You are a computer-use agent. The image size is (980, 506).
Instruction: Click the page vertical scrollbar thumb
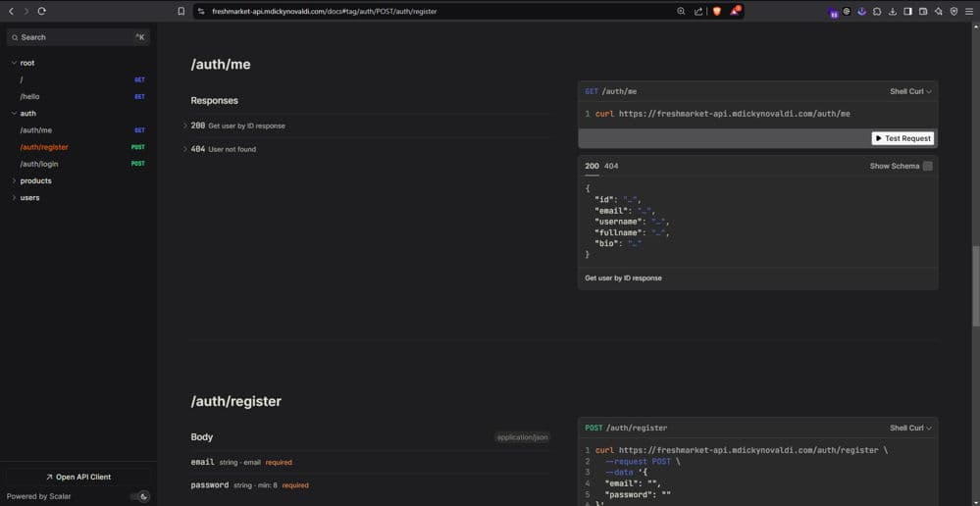(976, 285)
